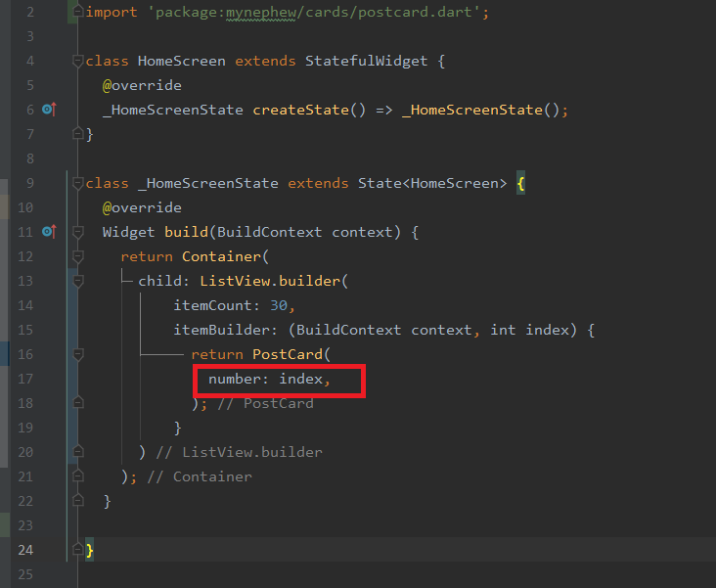The height and width of the screenshot is (588, 716).
Task: Click fold end marker on line 22
Action: click(x=78, y=500)
